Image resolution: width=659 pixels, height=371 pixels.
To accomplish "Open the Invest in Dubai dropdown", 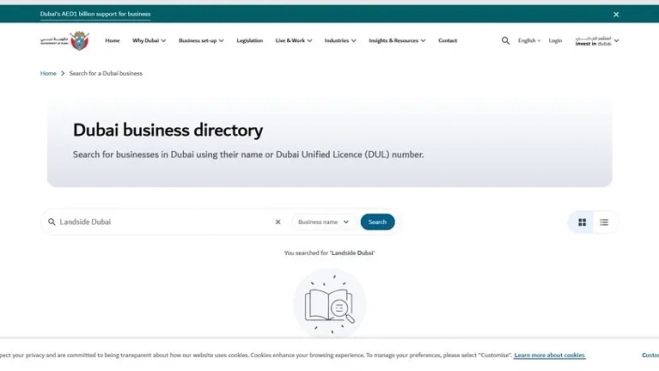I will [x=597, y=41].
